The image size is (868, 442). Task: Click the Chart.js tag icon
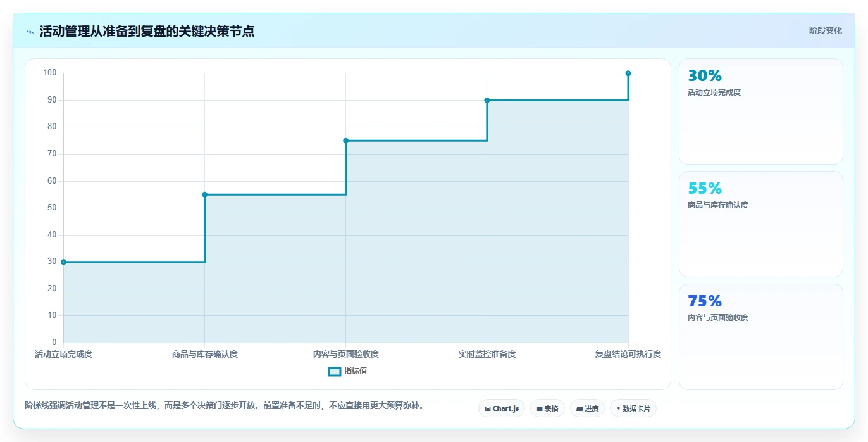(488, 409)
